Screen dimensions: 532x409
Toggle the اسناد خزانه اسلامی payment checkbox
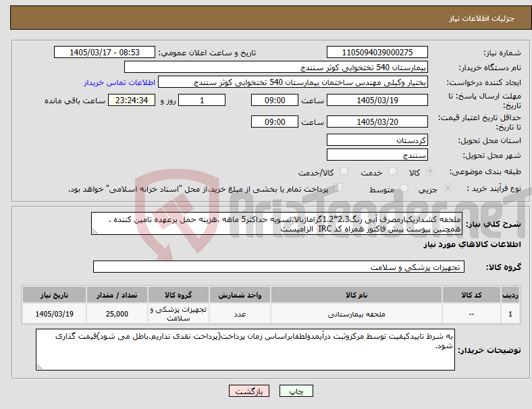338,187
